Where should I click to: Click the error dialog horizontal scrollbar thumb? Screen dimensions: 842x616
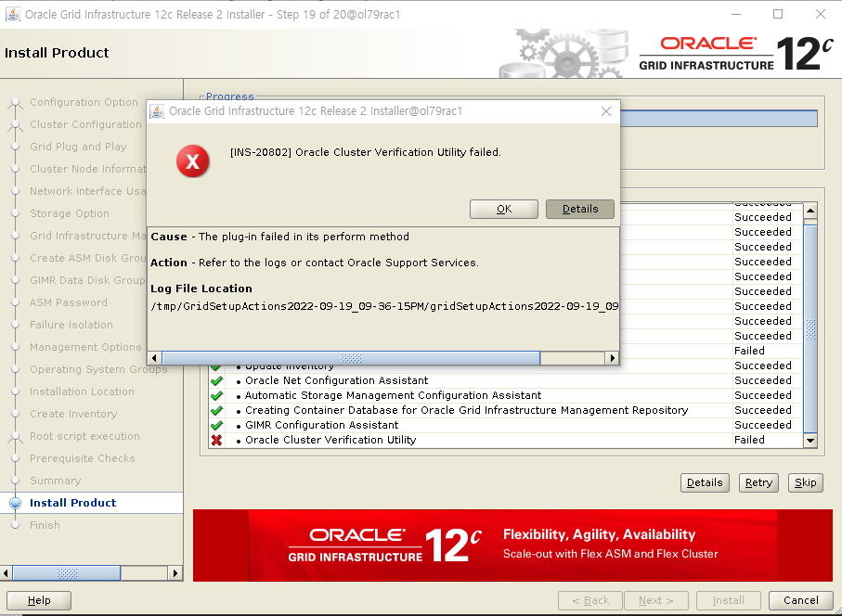pyautogui.click(x=351, y=358)
